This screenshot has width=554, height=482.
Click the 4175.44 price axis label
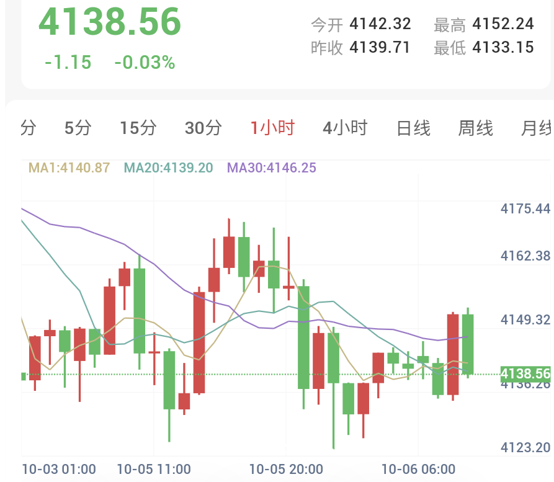(525, 209)
